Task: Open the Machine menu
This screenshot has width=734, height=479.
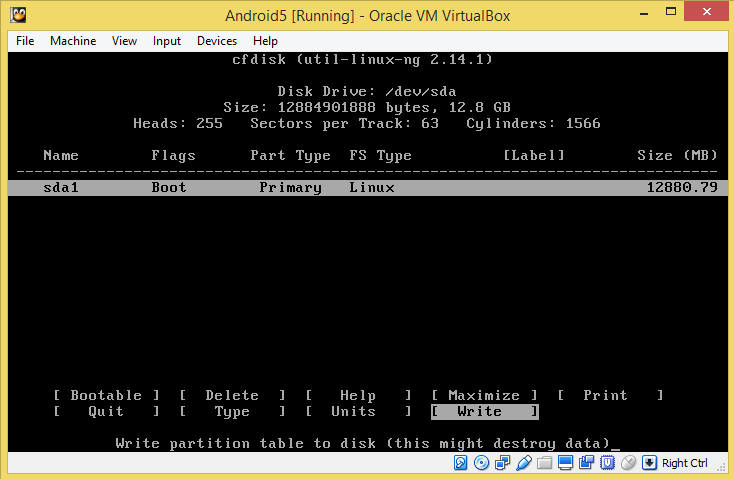Action: [x=73, y=41]
